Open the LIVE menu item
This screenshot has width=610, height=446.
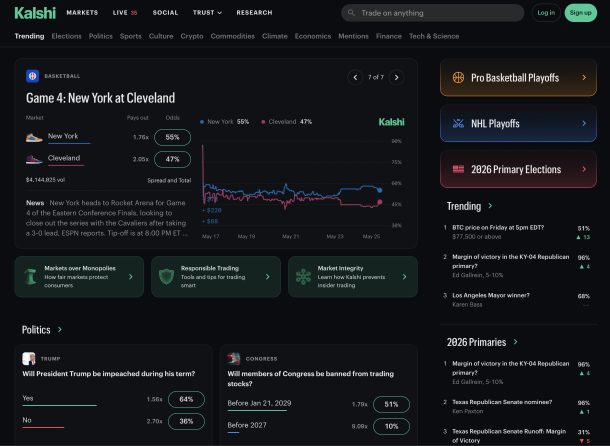click(x=125, y=13)
